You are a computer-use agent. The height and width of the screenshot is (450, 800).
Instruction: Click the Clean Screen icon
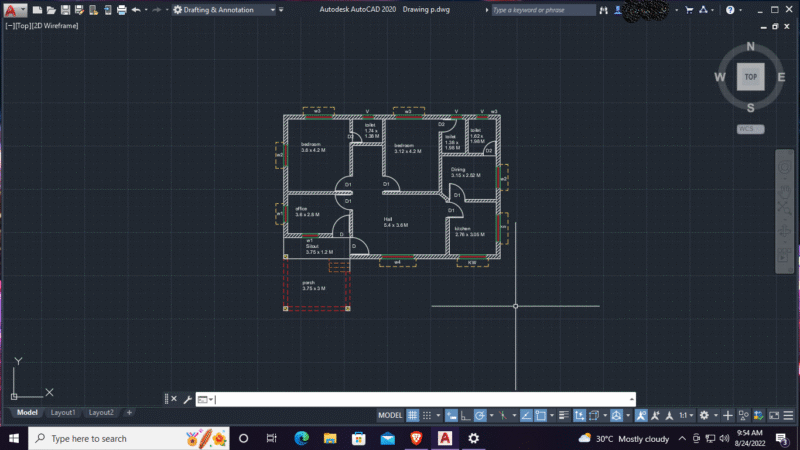click(774, 415)
